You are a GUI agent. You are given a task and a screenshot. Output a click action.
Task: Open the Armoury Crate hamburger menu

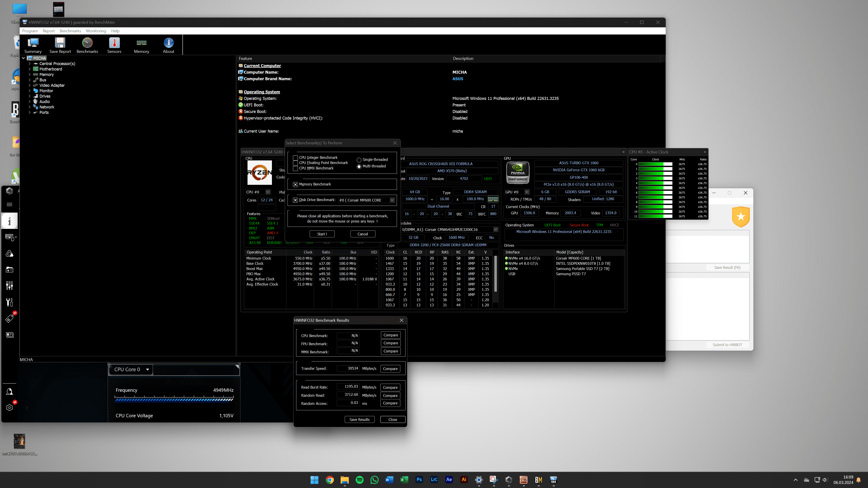pyautogui.click(x=9, y=204)
